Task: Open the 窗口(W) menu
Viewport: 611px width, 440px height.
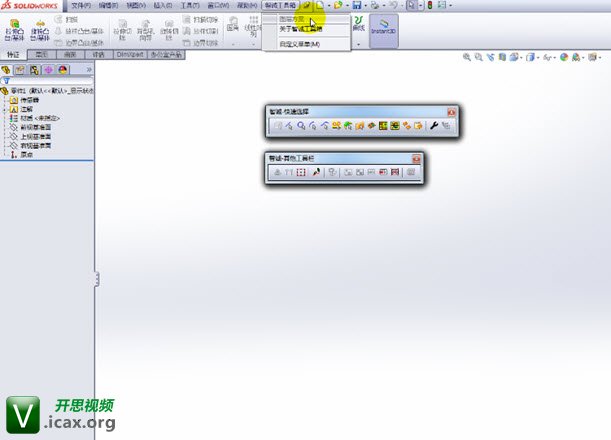Action: [218, 5]
